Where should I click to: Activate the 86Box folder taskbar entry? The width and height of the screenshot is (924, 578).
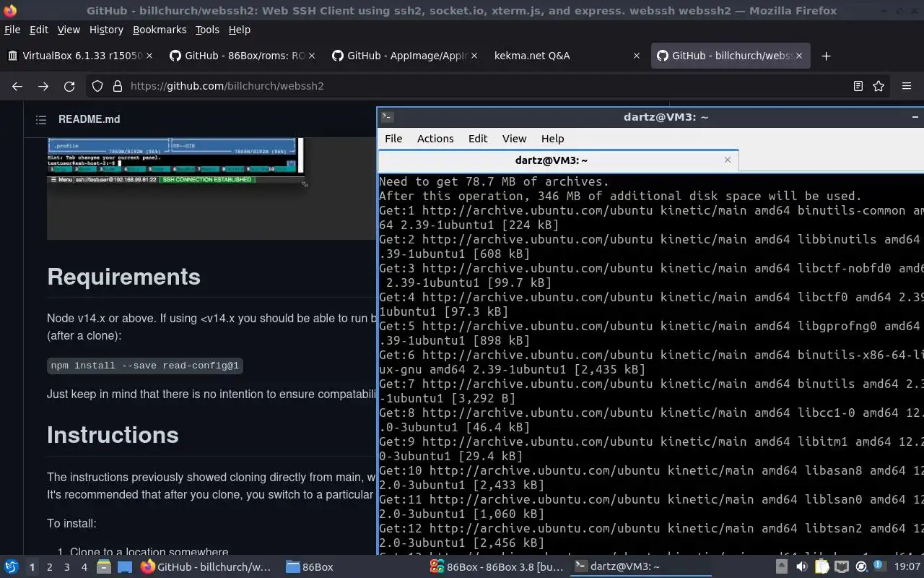(353, 567)
